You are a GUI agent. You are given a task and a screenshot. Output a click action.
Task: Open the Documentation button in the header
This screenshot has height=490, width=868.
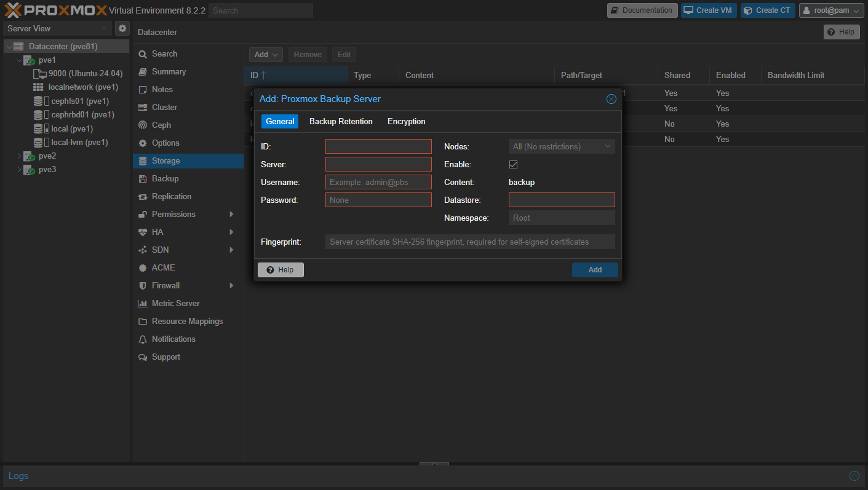tap(642, 10)
